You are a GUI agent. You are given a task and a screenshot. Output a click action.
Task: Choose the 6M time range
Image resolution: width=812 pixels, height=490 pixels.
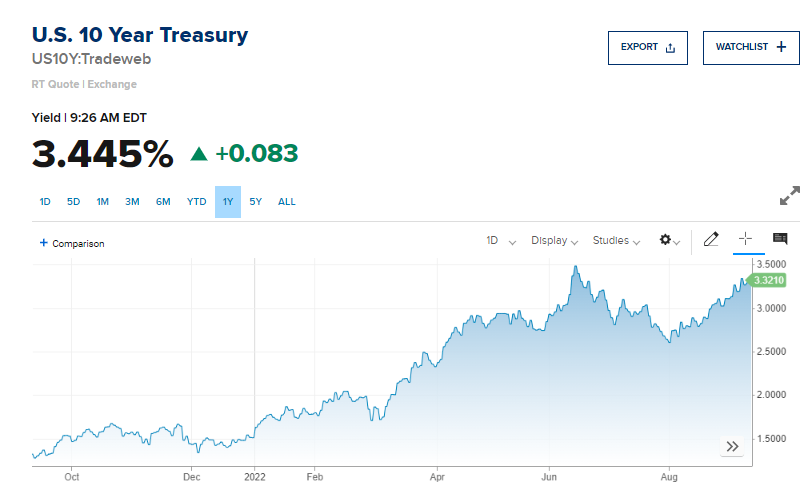point(163,202)
